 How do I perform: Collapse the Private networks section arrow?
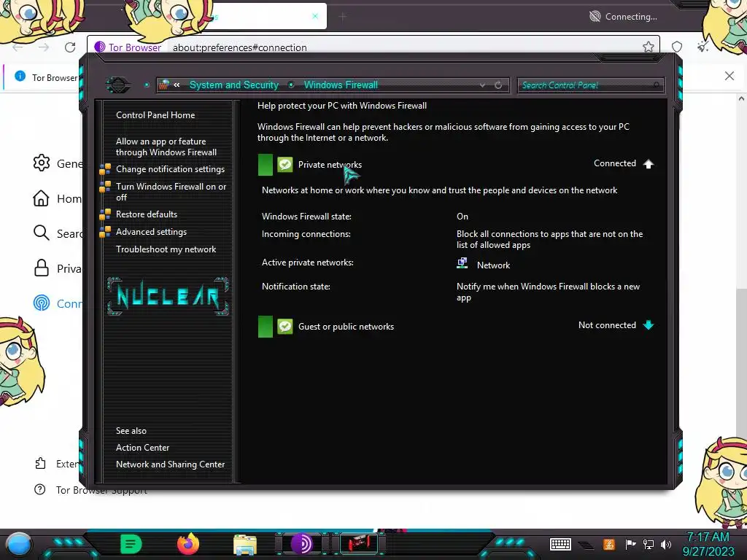click(649, 164)
